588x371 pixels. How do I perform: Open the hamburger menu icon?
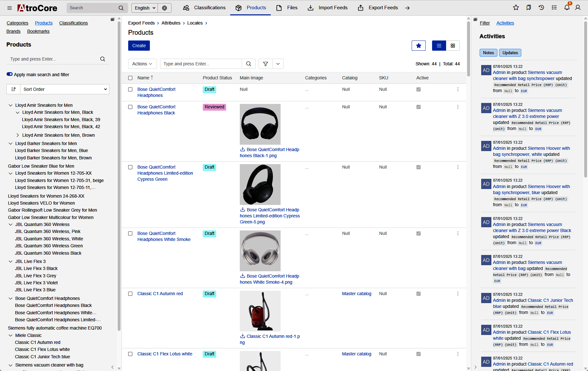[x=10, y=8]
